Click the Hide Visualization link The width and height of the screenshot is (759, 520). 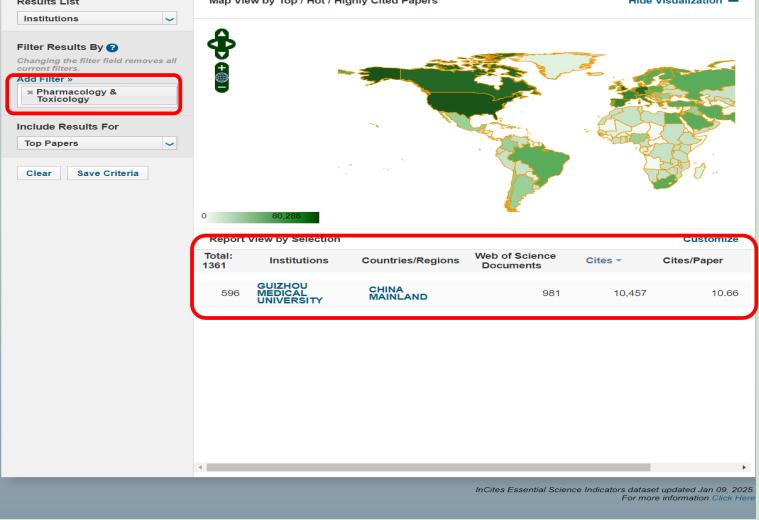coord(683,2)
